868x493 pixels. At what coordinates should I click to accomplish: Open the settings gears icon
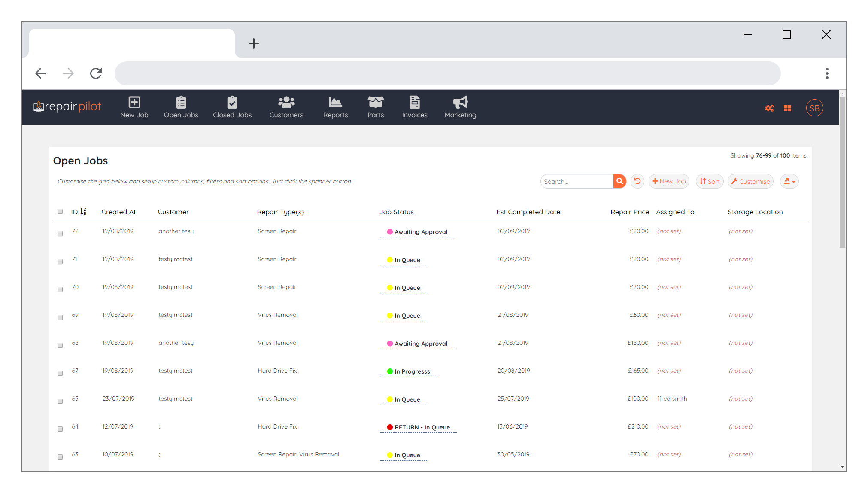coord(769,108)
